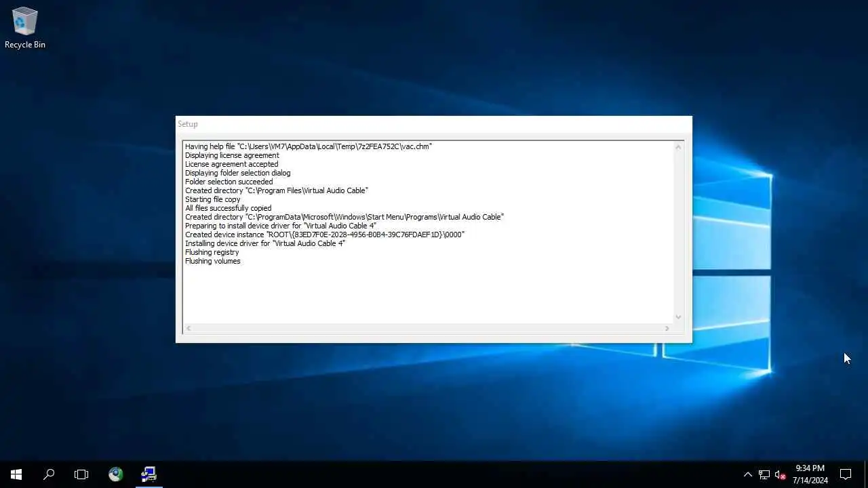Select the Setup installer taskbar icon
The height and width of the screenshot is (488, 868).
[149, 474]
